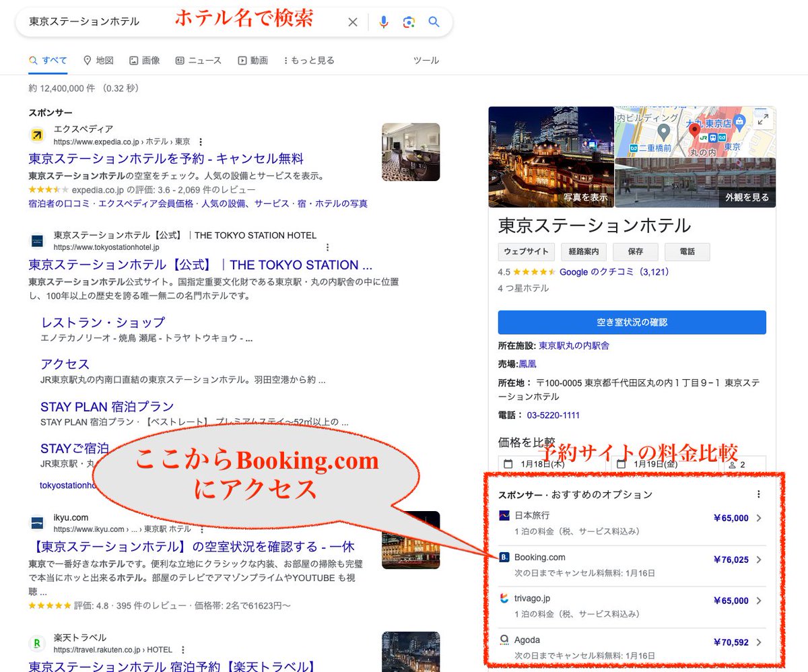Open the ツール options
Screen dimensions: 808x672
426,60
